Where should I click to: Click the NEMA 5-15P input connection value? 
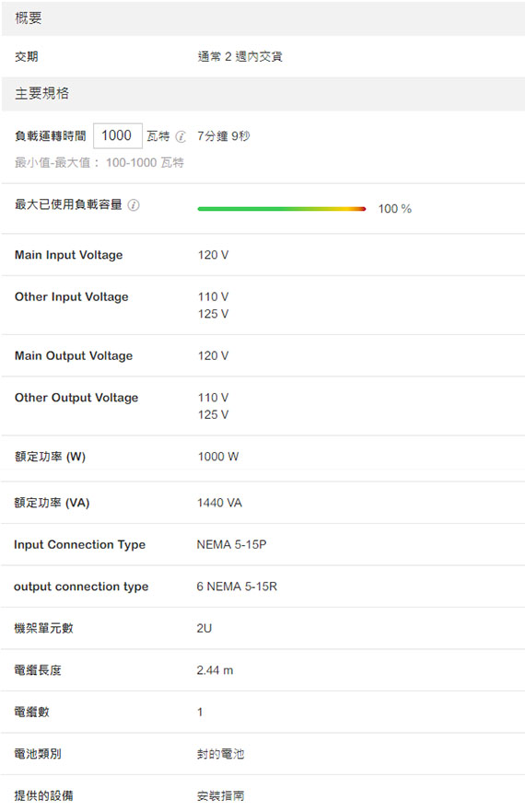(232, 545)
